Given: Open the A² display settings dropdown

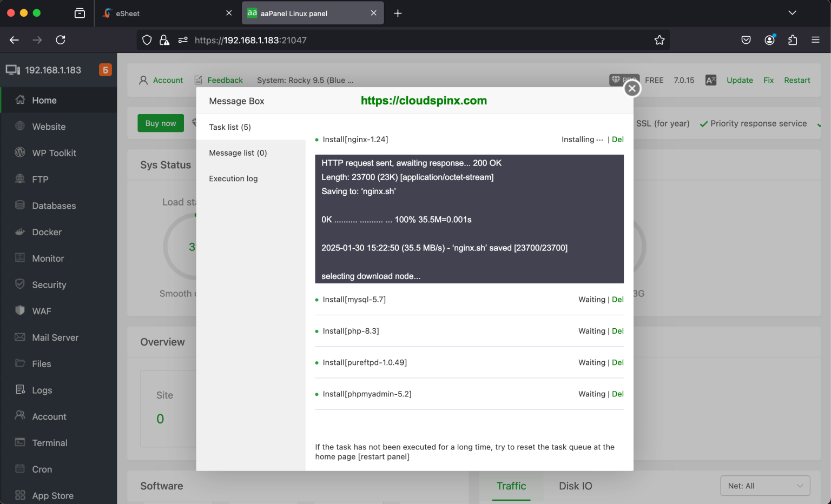Looking at the screenshot, I should (710, 79).
